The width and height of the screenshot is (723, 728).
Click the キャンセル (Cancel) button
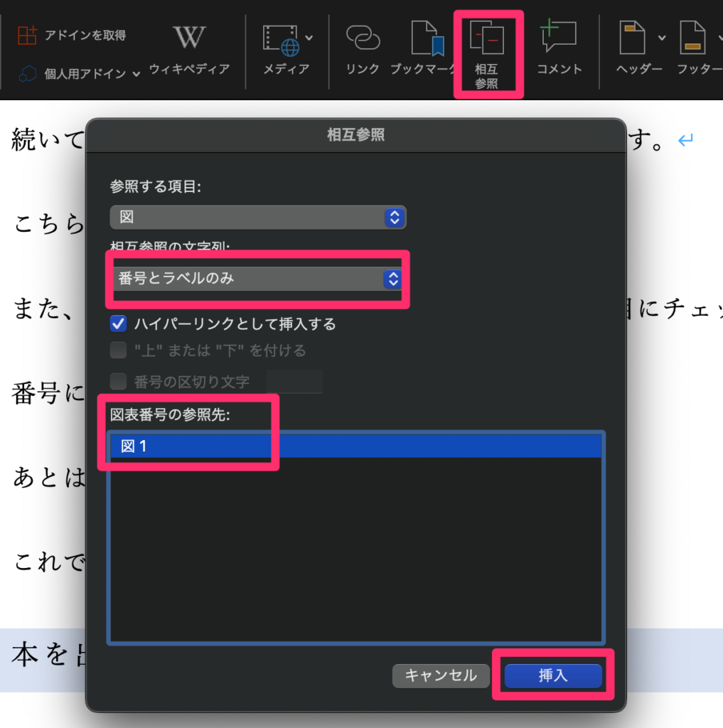(x=441, y=675)
